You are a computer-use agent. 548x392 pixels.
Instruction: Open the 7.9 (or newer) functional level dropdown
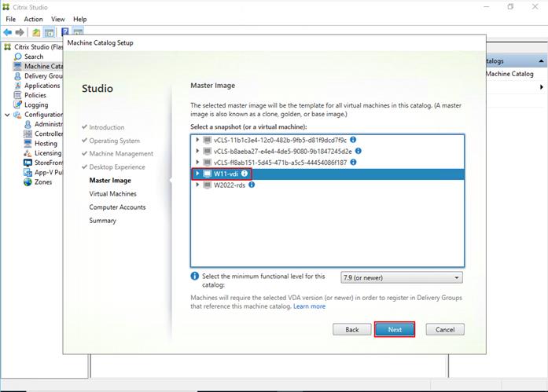(402, 278)
